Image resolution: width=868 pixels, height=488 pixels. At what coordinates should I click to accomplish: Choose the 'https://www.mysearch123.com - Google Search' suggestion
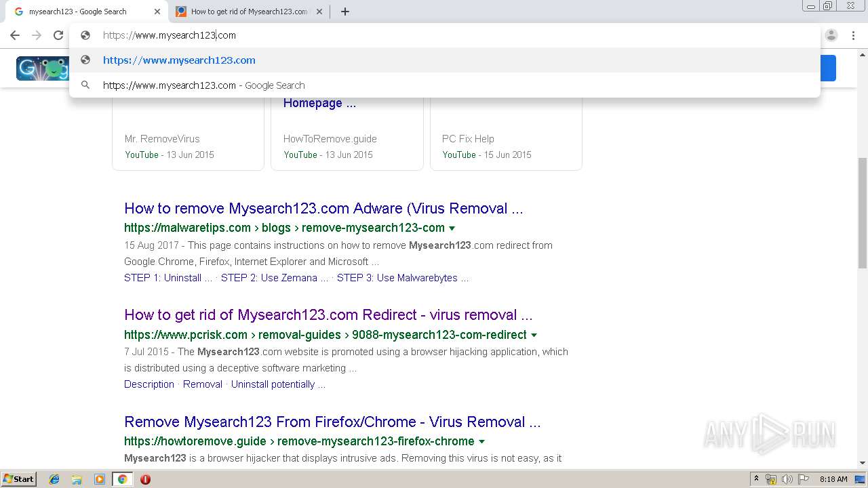pos(444,85)
